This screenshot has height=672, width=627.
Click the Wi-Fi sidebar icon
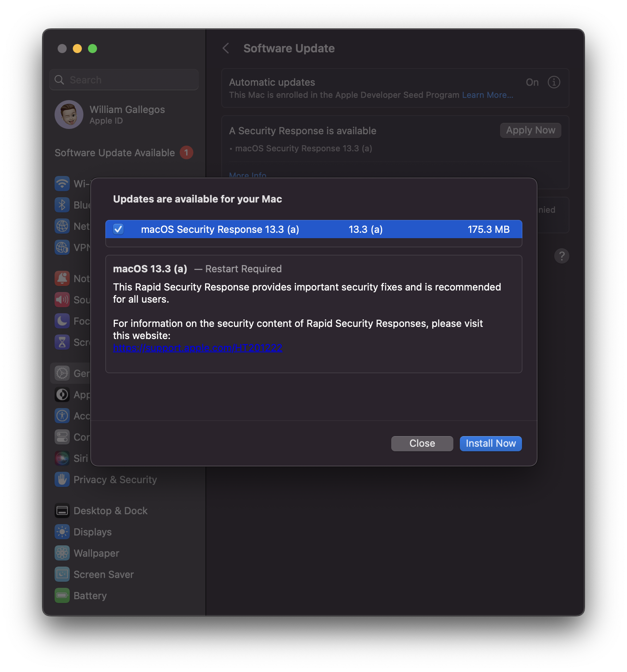coord(62,184)
